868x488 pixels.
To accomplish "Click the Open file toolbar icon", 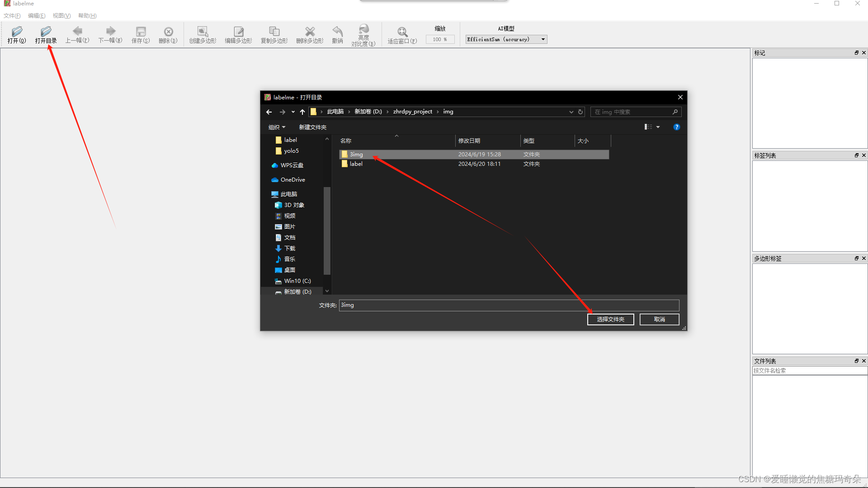I will 17,32.
